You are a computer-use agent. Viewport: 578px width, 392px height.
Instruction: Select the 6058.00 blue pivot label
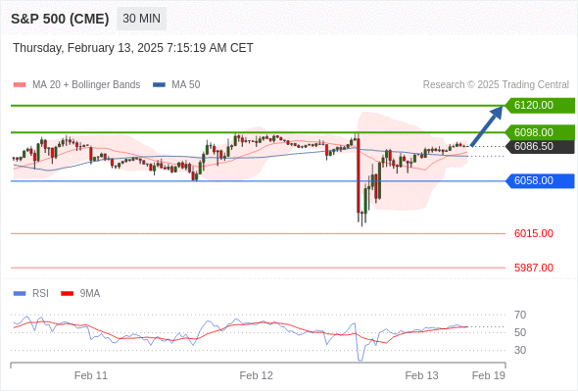pos(540,180)
